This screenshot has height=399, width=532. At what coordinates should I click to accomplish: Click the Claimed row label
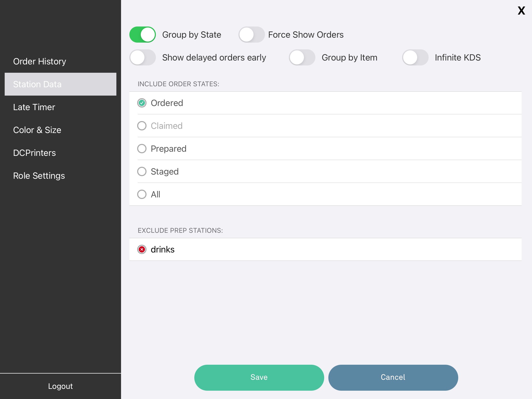167,126
